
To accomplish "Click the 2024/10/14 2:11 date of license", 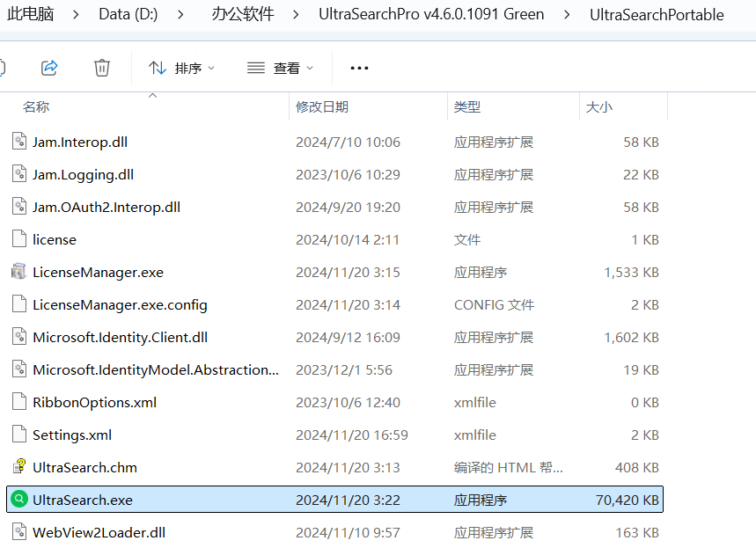I will 348,239.
